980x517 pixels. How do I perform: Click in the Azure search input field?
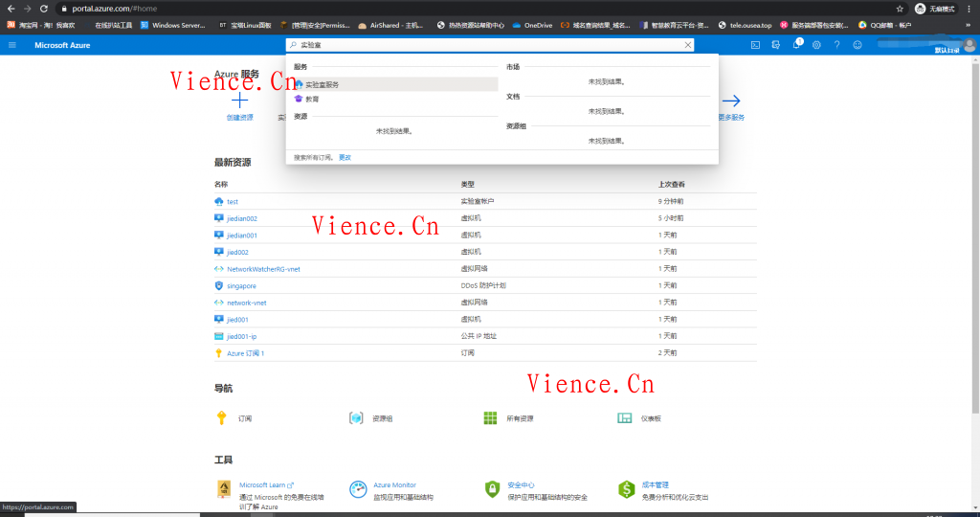[x=488, y=45]
